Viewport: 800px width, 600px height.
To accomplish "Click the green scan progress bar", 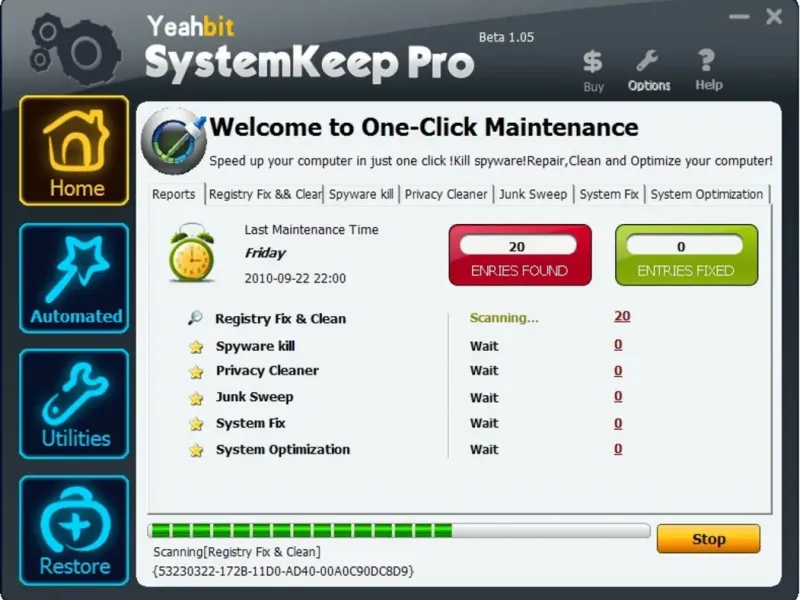I will point(399,531).
